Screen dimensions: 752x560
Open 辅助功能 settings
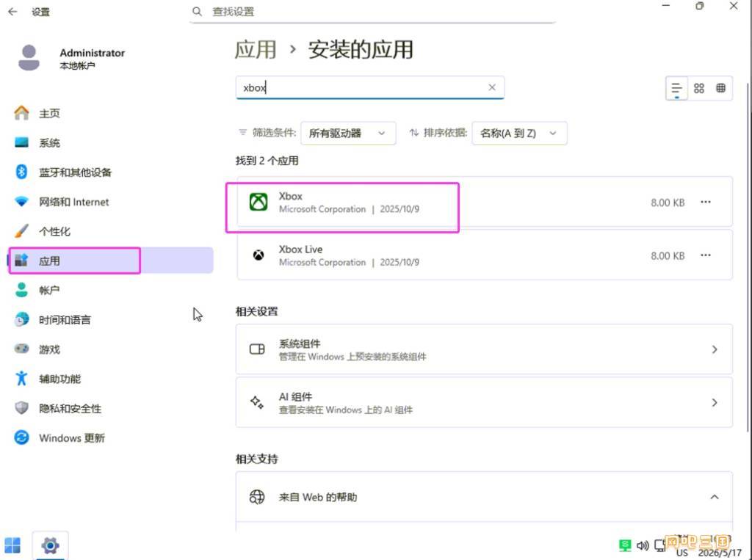111,379
